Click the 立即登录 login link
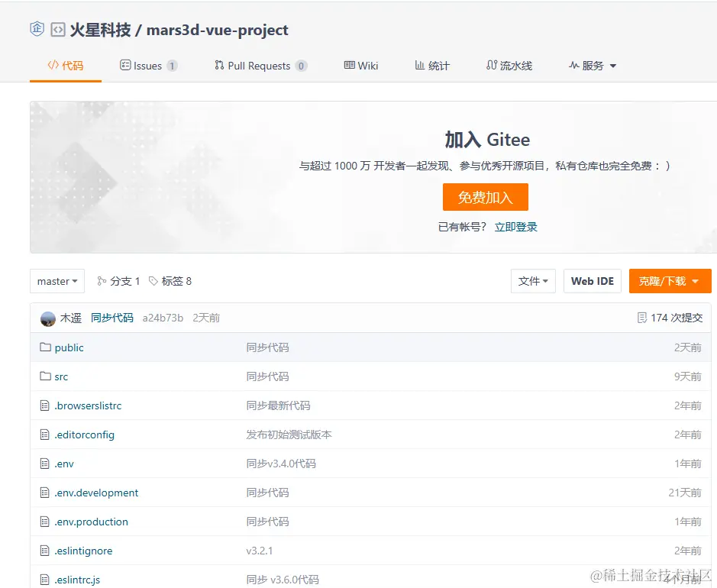Screen dimensions: 717x588 tap(516, 227)
